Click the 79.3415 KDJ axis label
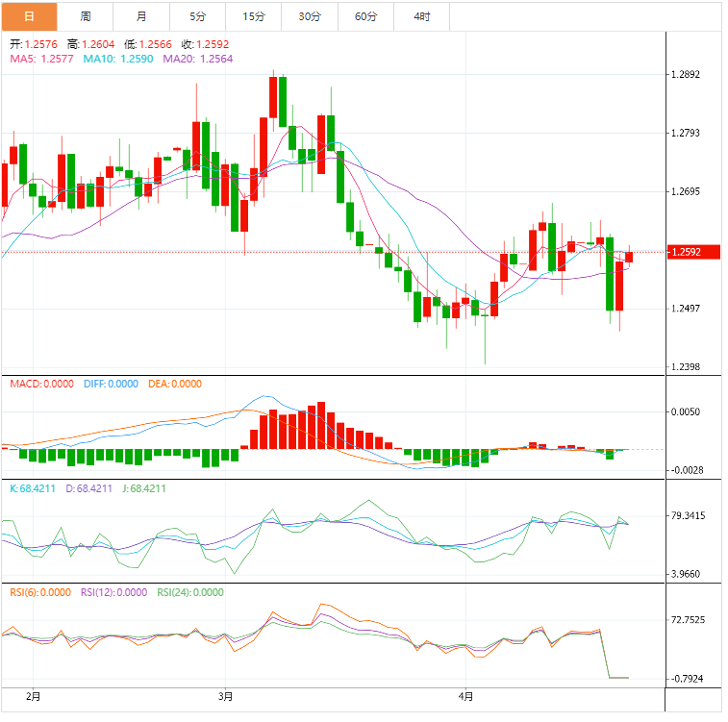The height and width of the screenshot is (722, 728). coord(688,516)
